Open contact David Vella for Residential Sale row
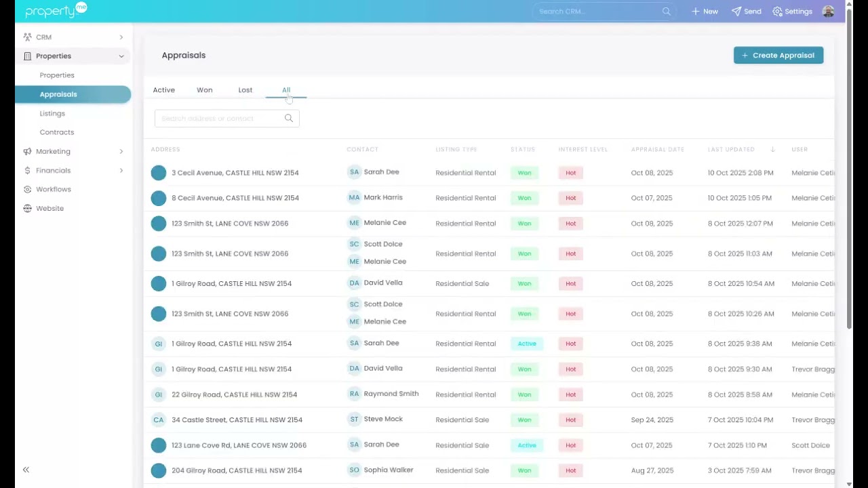The height and width of the screenshot is (488, 868). [x=383, y=283]
